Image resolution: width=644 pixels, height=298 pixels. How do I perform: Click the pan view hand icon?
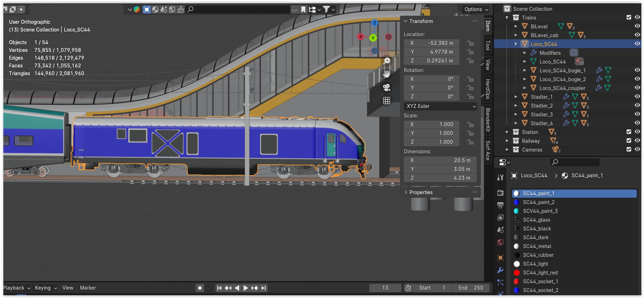pos(386,74)
